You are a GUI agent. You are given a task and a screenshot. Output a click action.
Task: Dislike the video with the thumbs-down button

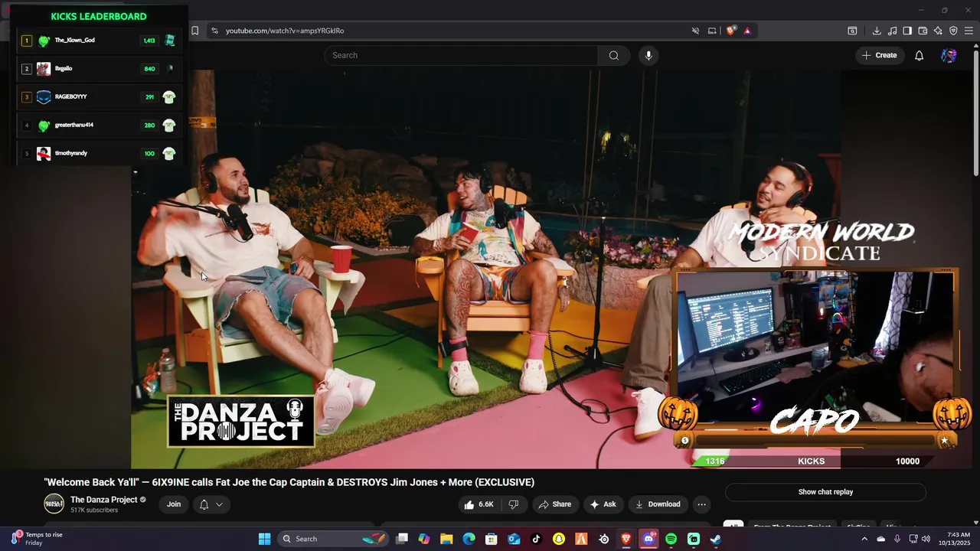click(x=514, y=504)
